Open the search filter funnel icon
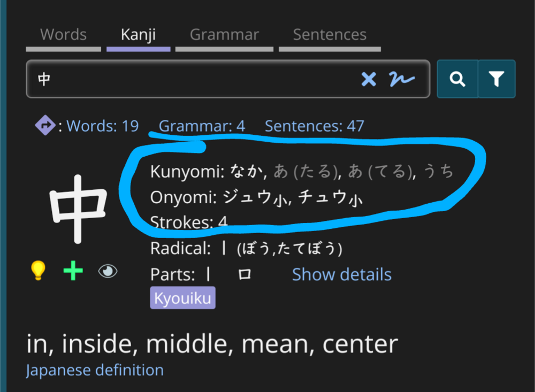The image size is (535, 392). tap(496, 79)
